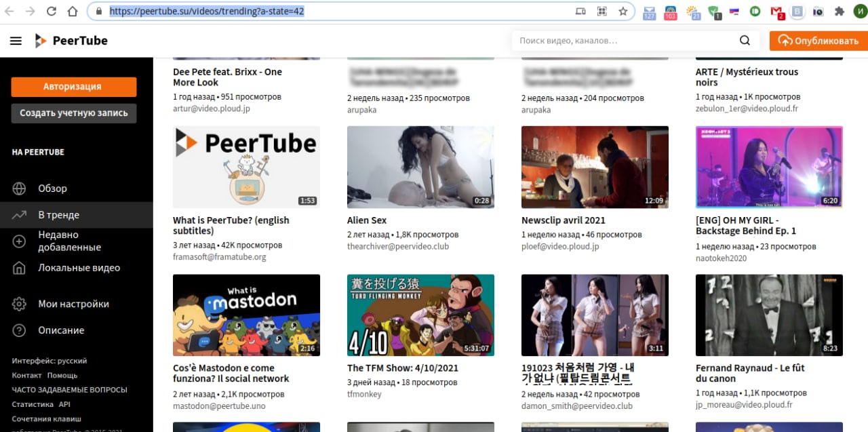This screenshot has width=868, height=432.
Task: Click the VK extension icon
Action: coord(798,12)
